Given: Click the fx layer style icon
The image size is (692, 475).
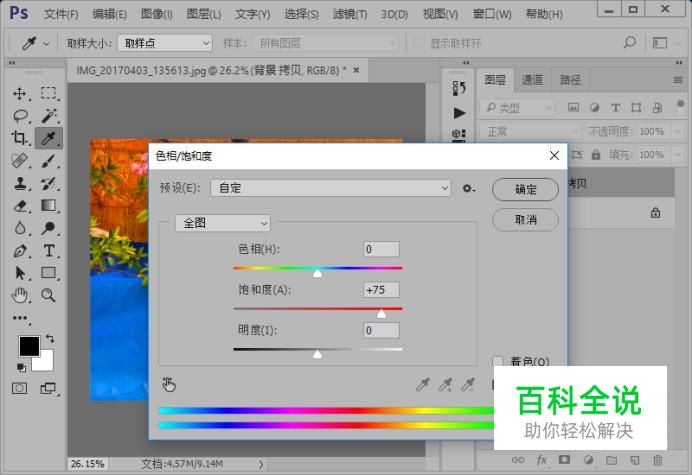Looking at the screenshot, I should click(541, 460).
